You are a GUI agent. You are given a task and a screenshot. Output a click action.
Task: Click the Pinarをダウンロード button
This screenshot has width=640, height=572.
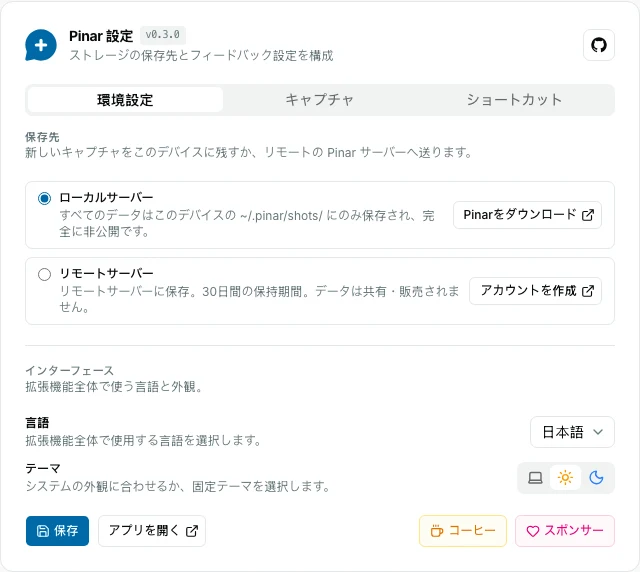[527, 215]
